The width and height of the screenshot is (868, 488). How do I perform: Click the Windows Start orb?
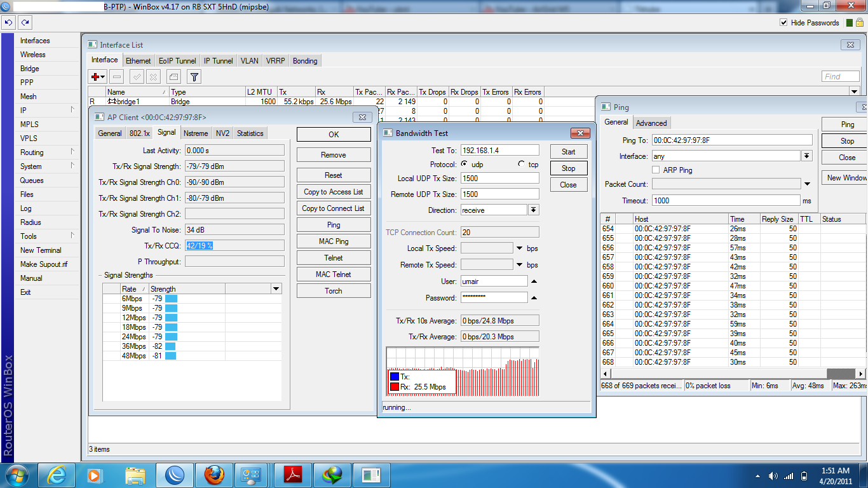(17, 475)
